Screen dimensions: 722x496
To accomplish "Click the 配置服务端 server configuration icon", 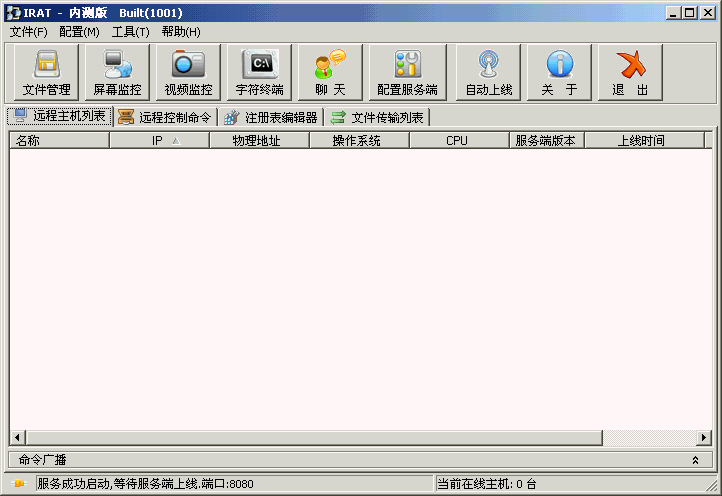I will [x=407, y=73].
